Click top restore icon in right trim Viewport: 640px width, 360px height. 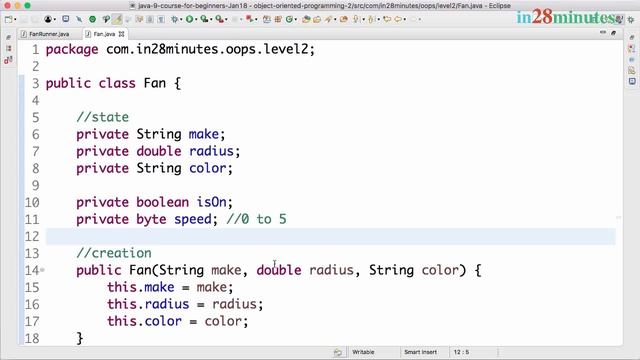[x=632, y=37]
